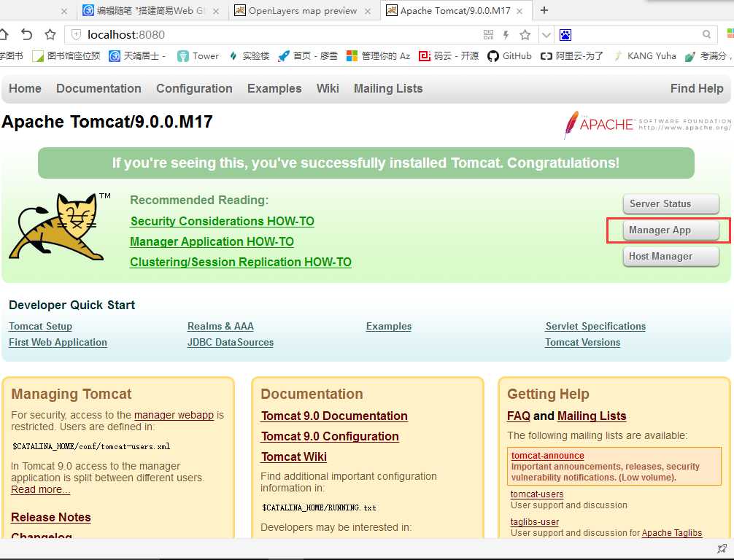Open the 阿里云-为了 bookmark
734x560 pixels.
[x=571, y=56]
